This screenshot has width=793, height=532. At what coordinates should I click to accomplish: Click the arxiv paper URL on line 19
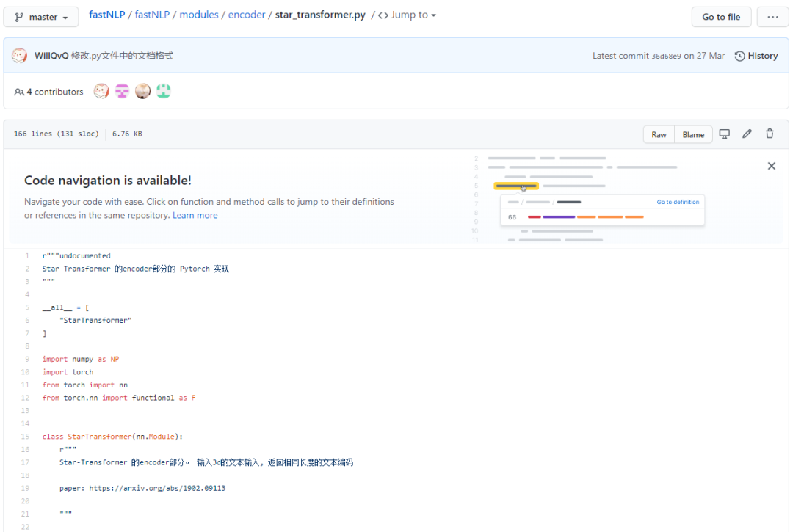157,488
